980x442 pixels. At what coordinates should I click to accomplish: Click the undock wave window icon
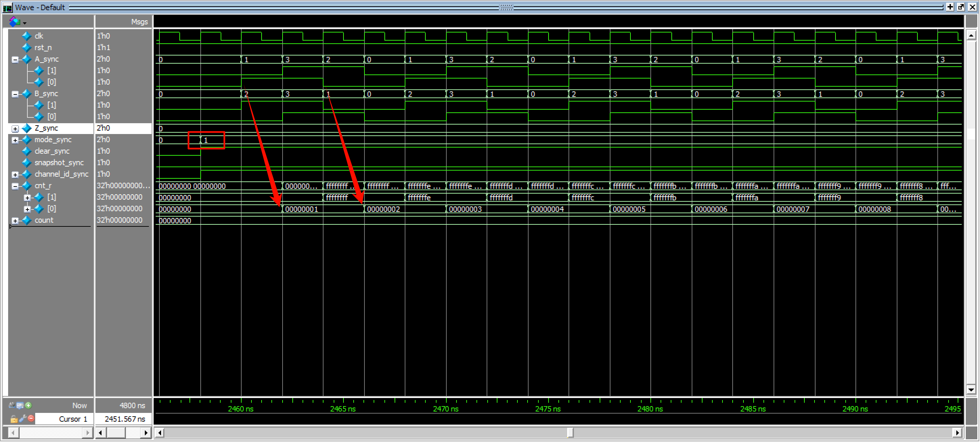961,7
